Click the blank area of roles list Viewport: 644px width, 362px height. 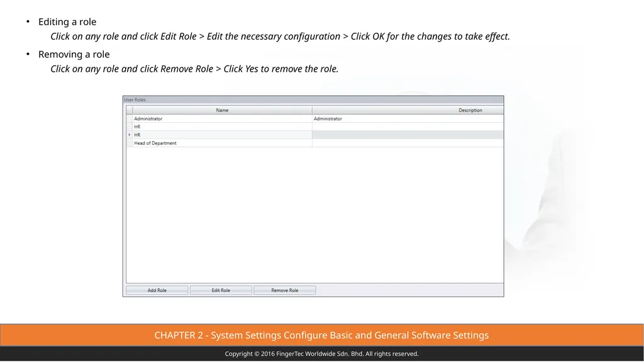pyautogui.click(x=314, y=215)
